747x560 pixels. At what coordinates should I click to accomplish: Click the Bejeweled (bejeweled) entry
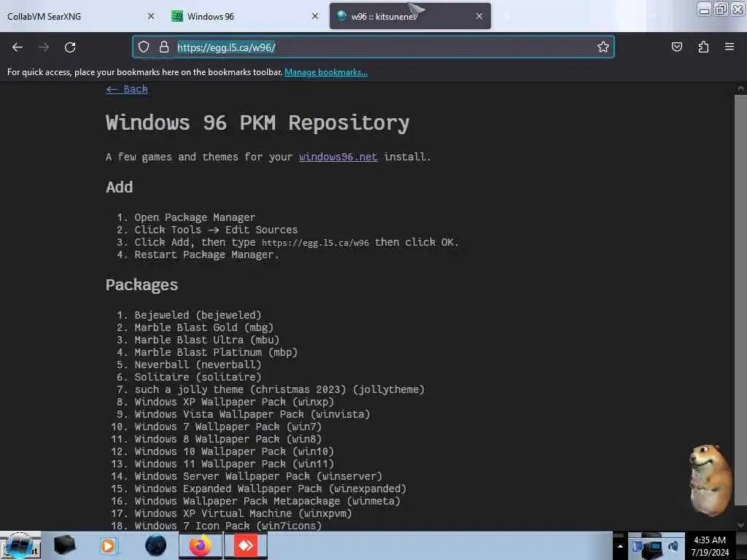pyautogui.click(x=198, y=315)
